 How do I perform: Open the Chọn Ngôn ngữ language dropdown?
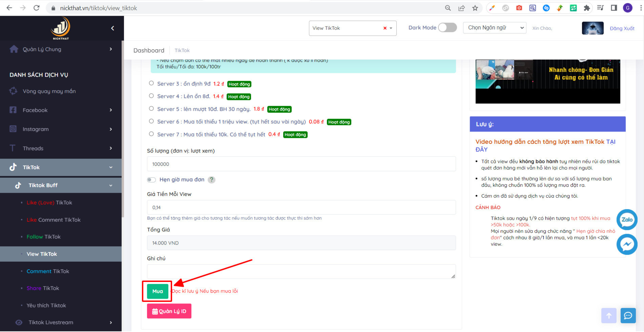pyautogui.click(x=494, y=28)
